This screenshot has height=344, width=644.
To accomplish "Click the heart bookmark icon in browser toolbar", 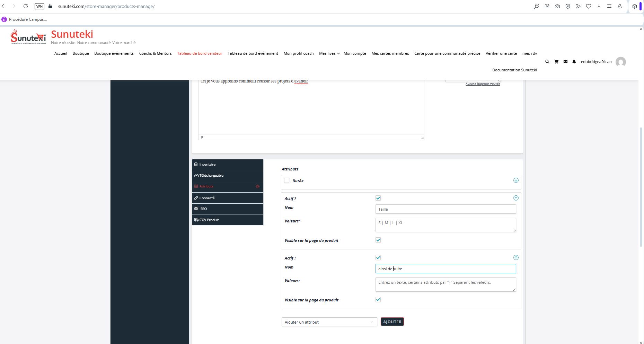I will 588,6.
